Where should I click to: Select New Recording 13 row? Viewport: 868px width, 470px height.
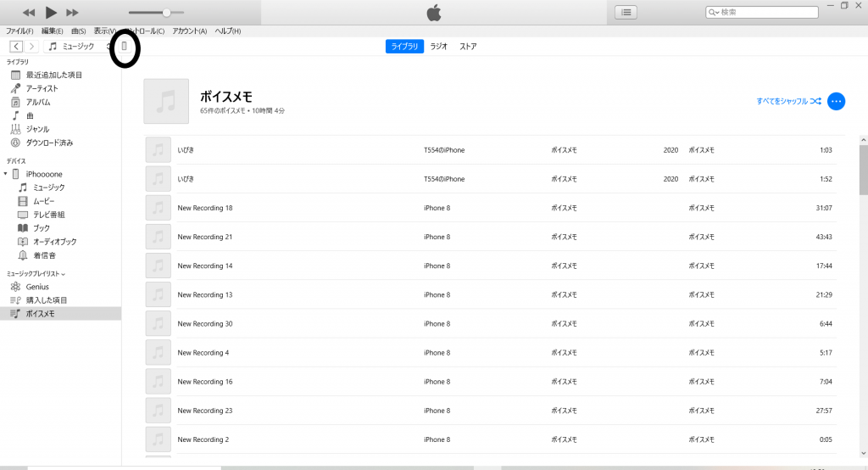click(491, 295)
